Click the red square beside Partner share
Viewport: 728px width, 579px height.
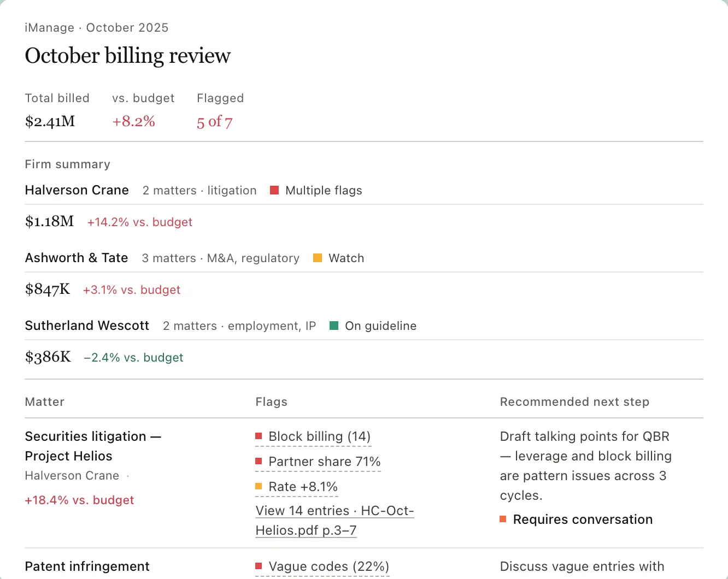click(x=259, y=461)
